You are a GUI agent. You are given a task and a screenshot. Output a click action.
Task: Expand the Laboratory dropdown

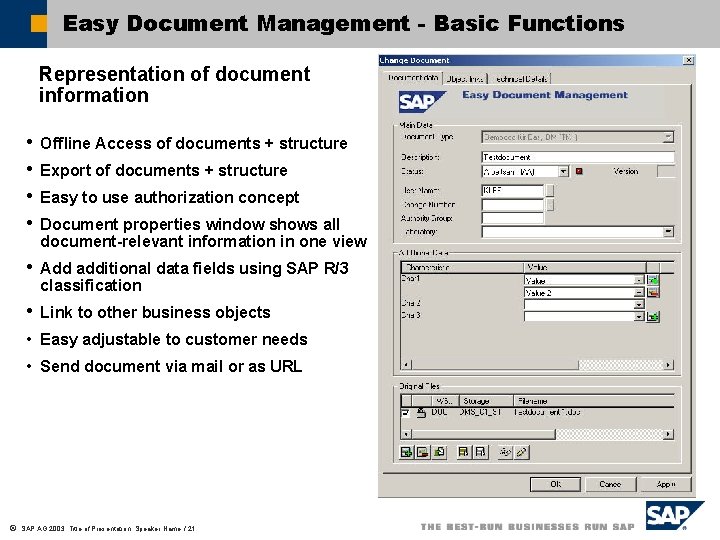coord(669,231)
